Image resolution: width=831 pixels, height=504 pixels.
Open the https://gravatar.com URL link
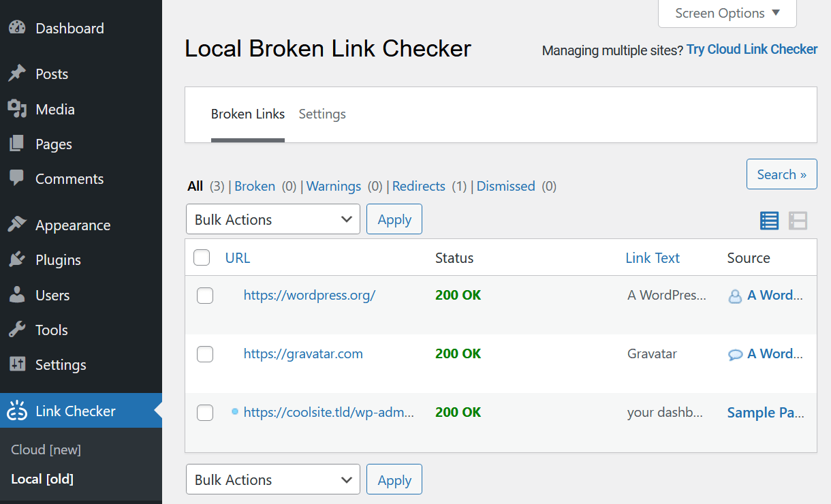[x=303, y=353]
